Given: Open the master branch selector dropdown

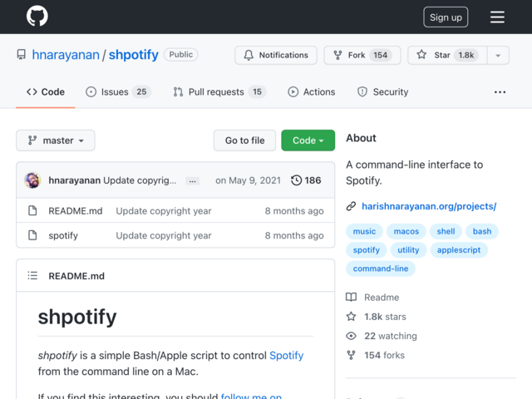Looking at the screenshot, I should tap(56, 140).
